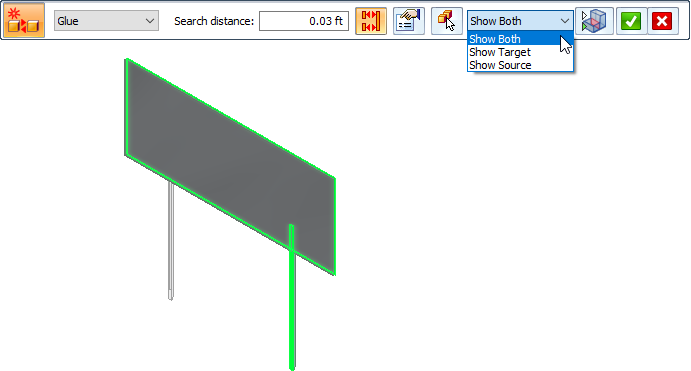The width and height of the screenshot is (691, 371).
Task: Click the green top edge of panel
Action: (x=231, y=118)
